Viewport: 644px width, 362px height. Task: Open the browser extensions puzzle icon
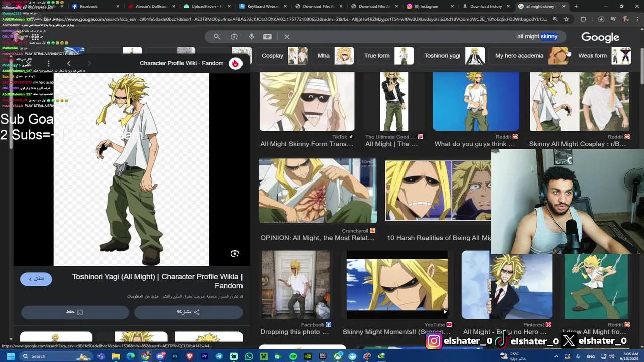(x=583, y=19)
